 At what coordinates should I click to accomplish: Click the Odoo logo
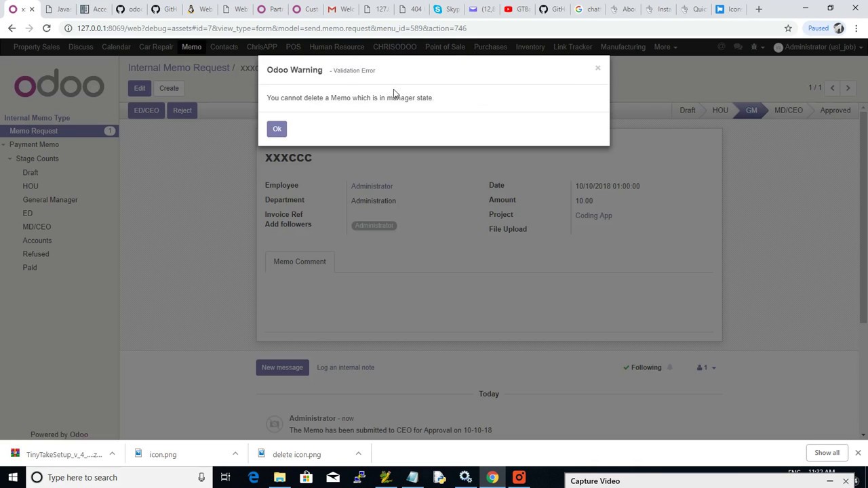pyautogui.click(x=59, y=85)
